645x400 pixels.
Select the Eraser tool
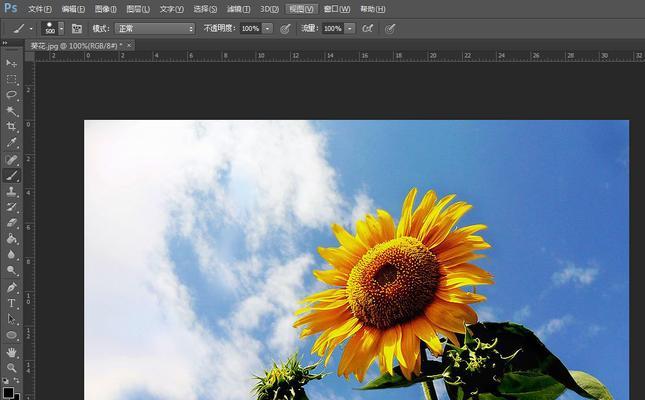[x=12, y=223]
